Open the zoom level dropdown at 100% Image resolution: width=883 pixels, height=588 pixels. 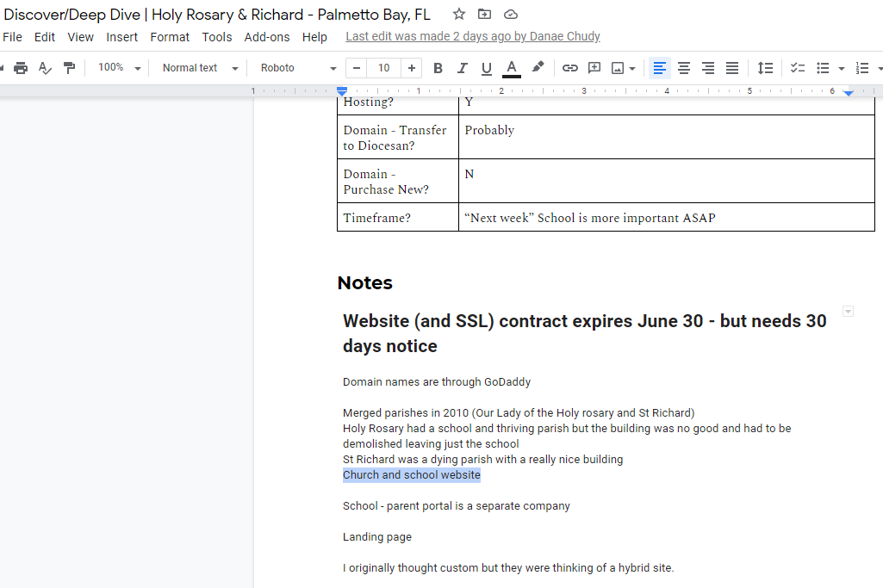(119, 68)
